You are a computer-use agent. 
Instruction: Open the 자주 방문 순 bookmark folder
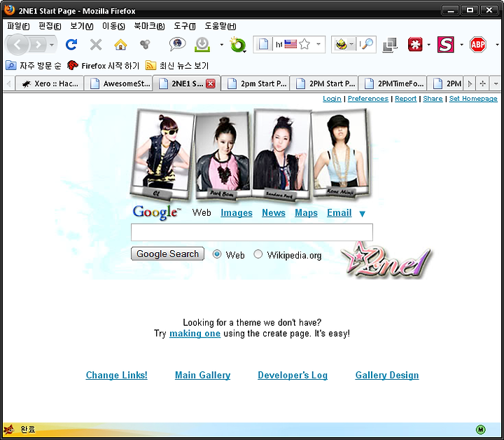[34, 66]
